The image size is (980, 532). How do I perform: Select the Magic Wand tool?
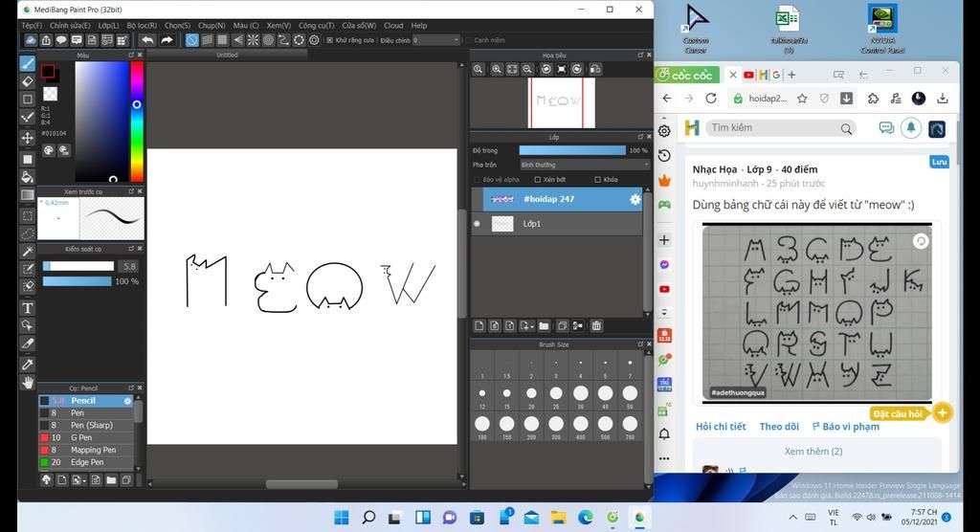(28, 252)
